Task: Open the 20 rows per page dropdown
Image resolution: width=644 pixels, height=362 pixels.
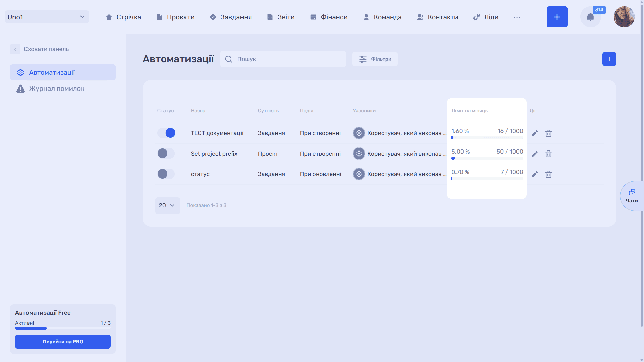Action: coord(167,206)
